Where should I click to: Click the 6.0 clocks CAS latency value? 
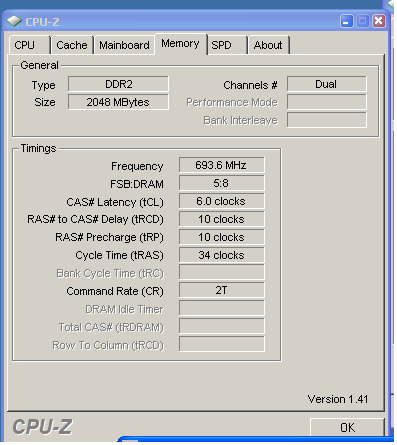[222, 201]
